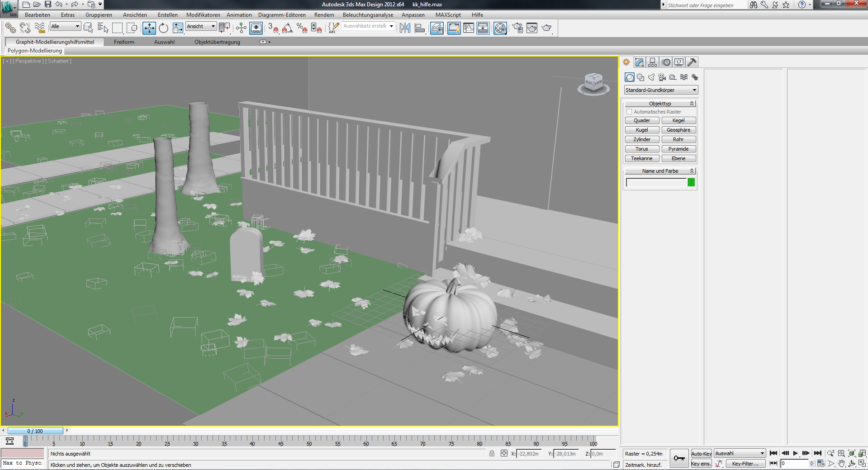
Task: Open the Standard-Grundkörper category dropdown
Action: (x=661, y=90)
